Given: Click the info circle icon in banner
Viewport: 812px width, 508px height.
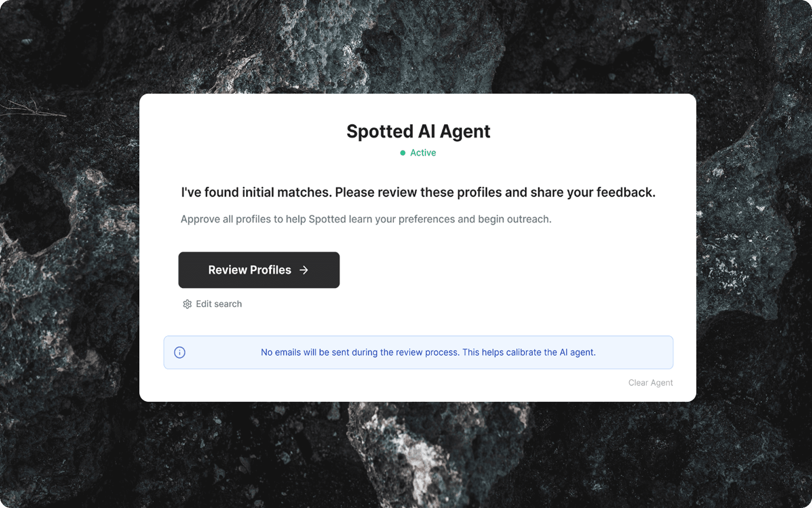Looking at the screenshot, I should click(179, 352).
